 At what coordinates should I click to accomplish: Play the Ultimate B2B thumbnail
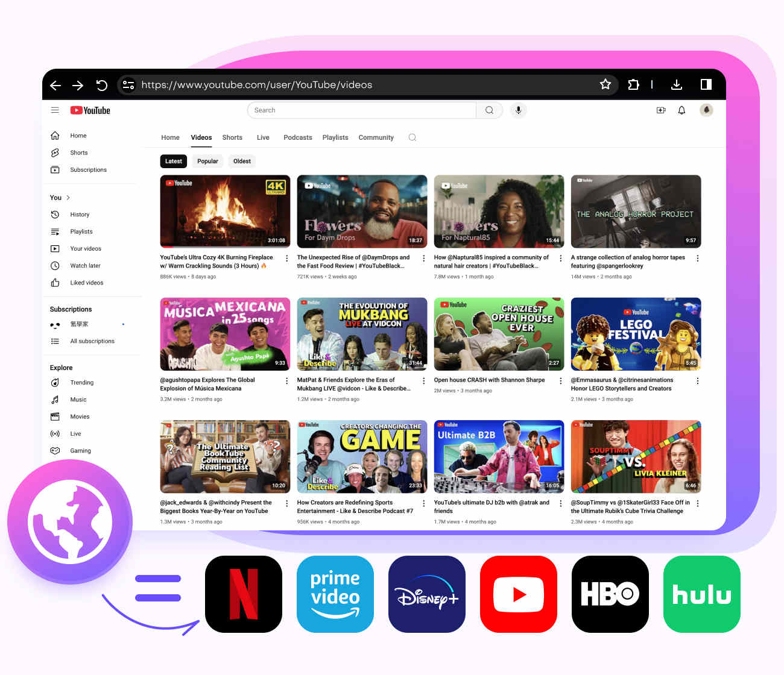click(x=499, y=457)
